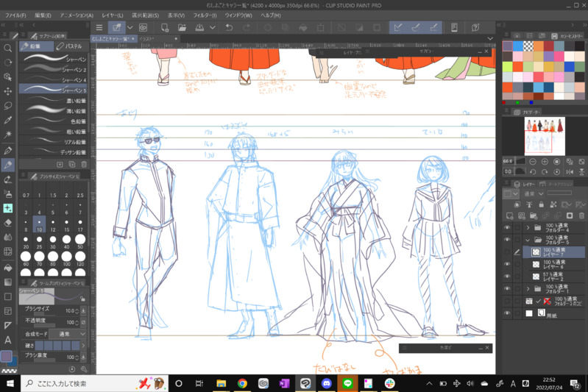Open Clip Studio swirl icon in command bar
Screen dimensions: 588x392
143,27
